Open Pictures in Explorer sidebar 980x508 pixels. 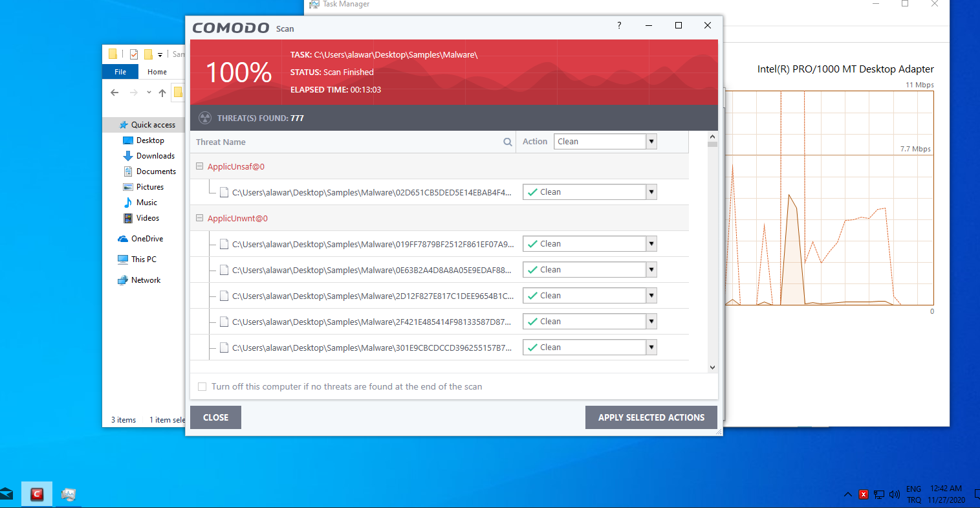click(150, 187)
